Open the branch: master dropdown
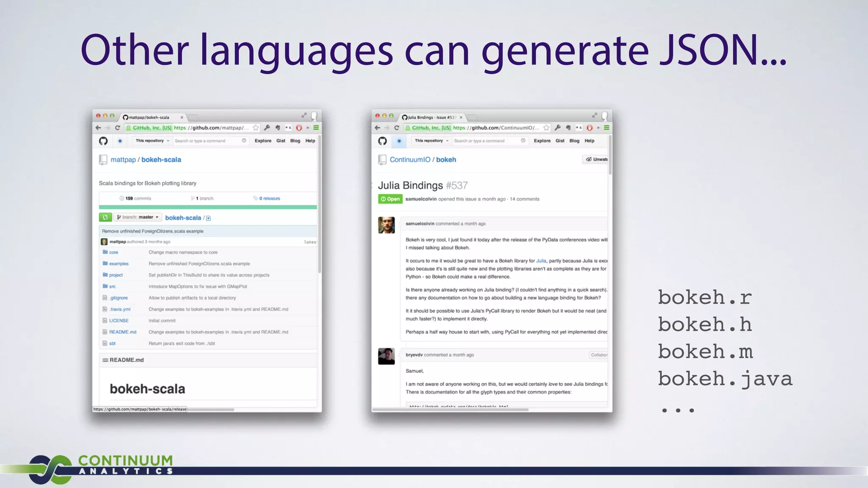 coord(138,217)
